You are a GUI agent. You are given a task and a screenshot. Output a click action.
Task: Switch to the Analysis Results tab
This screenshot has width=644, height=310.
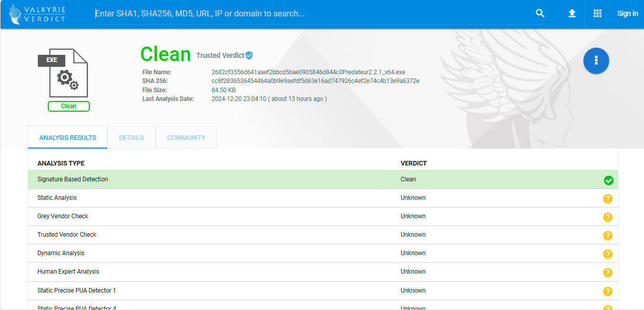tap(68, 137)
